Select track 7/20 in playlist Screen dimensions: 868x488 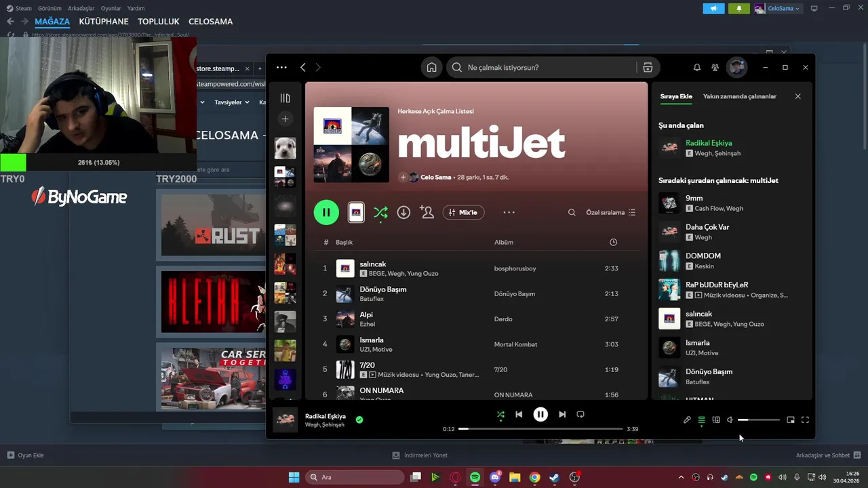(476, 369)
